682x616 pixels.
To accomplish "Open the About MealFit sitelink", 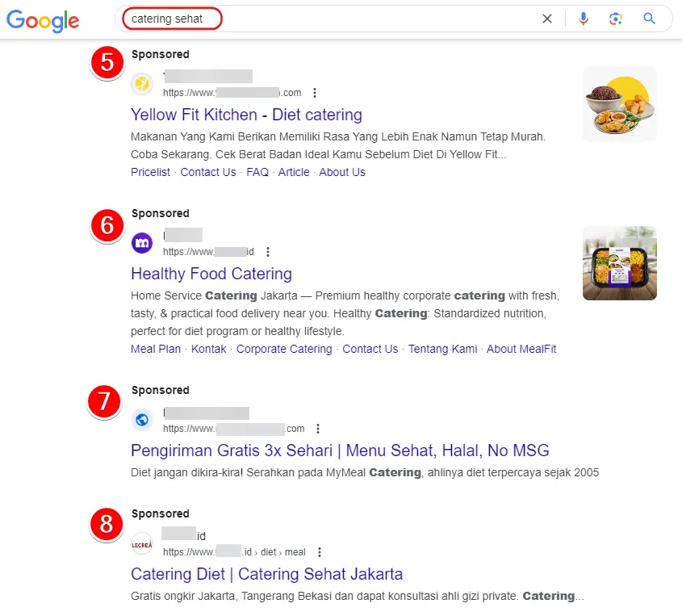I will pyautogui.click(x=521, y=349).
